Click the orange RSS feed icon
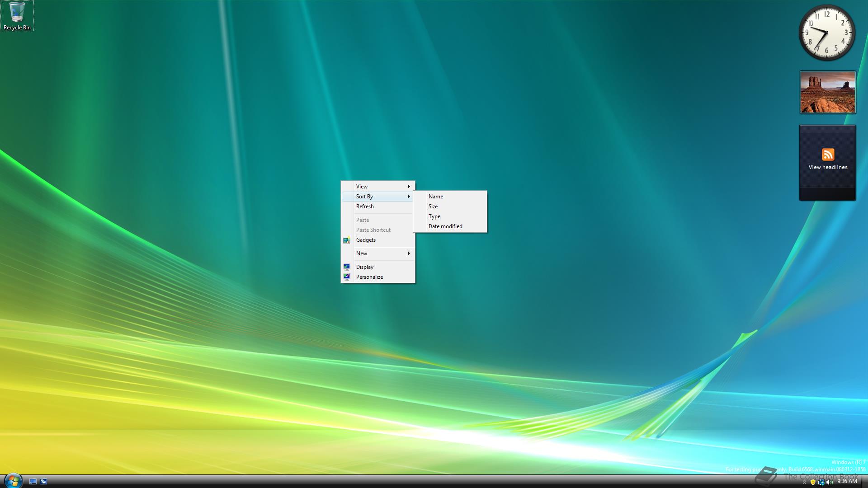Viewport: 868px width, 488px height. pos(828,155)
